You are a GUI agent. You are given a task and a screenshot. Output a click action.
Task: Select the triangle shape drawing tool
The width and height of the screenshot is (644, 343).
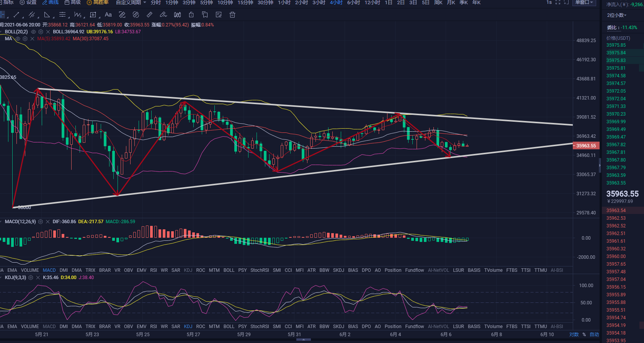tap(47, 15)
